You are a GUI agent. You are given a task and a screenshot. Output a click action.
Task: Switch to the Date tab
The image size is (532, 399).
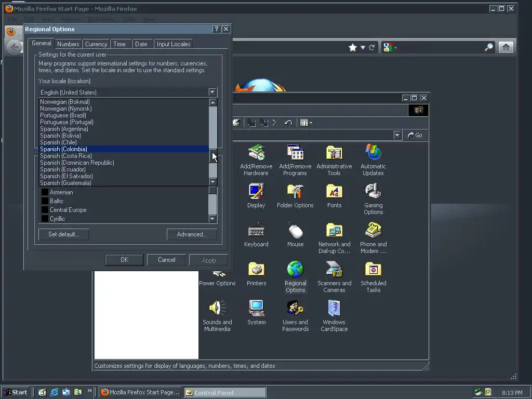pyautogui.click(x=141, y=44)
